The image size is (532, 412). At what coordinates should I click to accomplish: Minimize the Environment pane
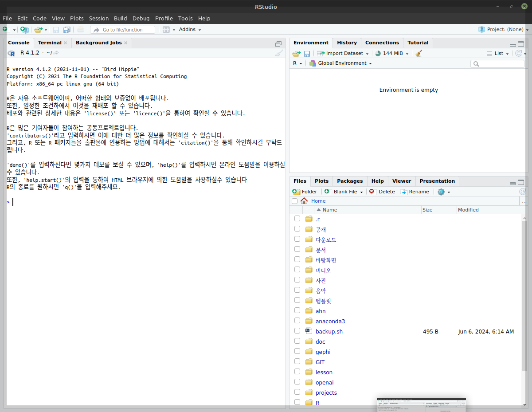(513, 44)
